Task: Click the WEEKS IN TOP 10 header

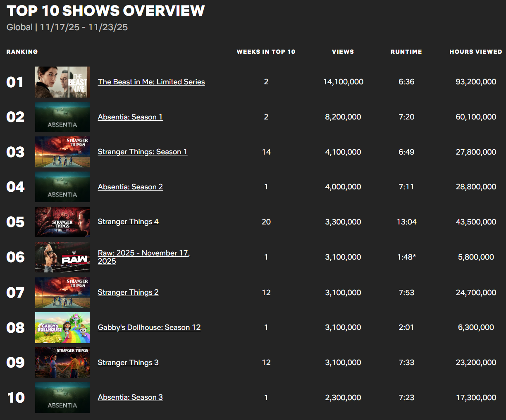Action: pyautogui.click(x=266, y=52)
